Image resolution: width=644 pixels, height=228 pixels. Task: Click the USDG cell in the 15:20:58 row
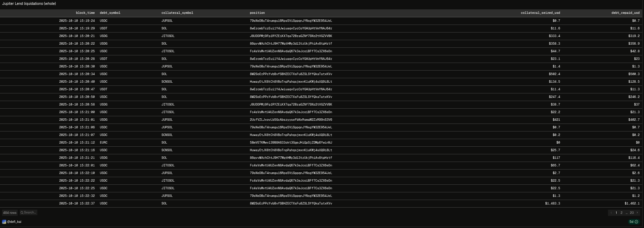(x=103, y=104)
